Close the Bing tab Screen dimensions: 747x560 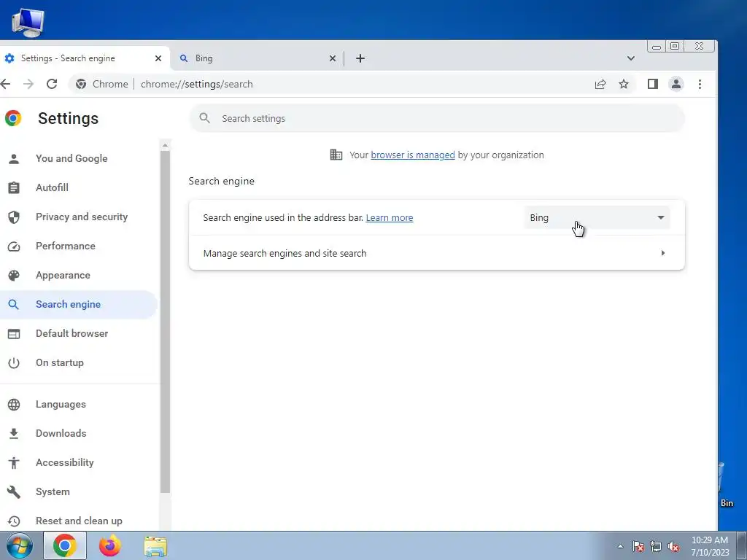333,58
